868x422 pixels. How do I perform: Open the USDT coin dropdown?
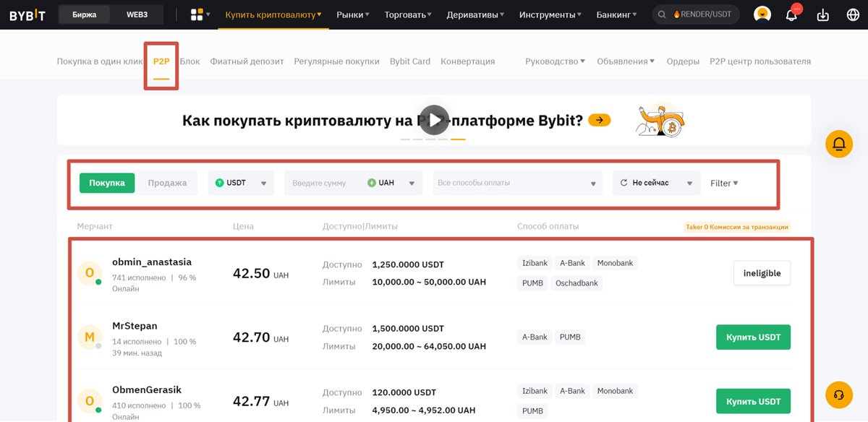pyautogui.click(x=241, y=183)
